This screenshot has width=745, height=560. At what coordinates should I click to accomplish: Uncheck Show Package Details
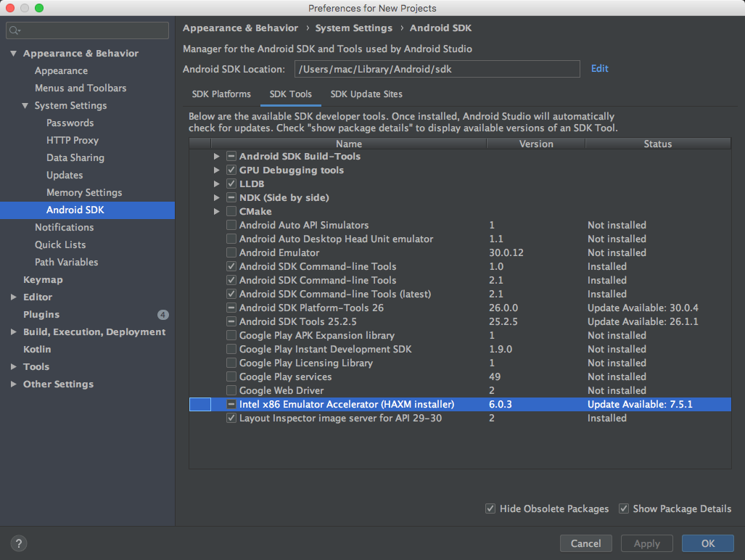[x=624, y=508]
